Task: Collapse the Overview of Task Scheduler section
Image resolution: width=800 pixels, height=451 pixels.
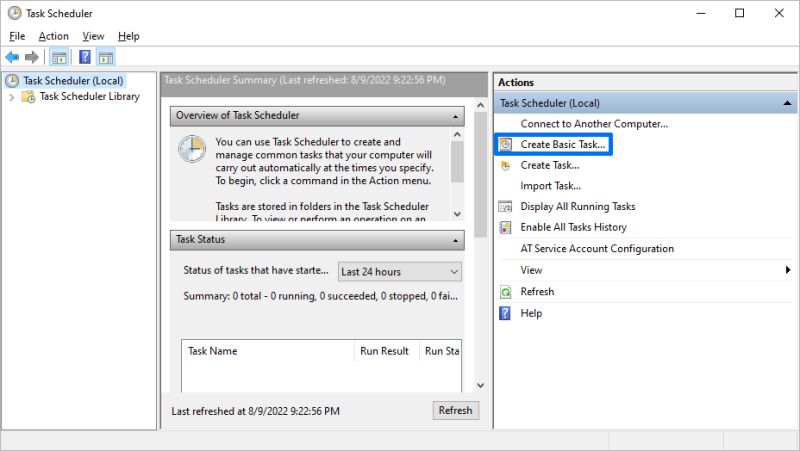Action: click(x=455, y=116)
